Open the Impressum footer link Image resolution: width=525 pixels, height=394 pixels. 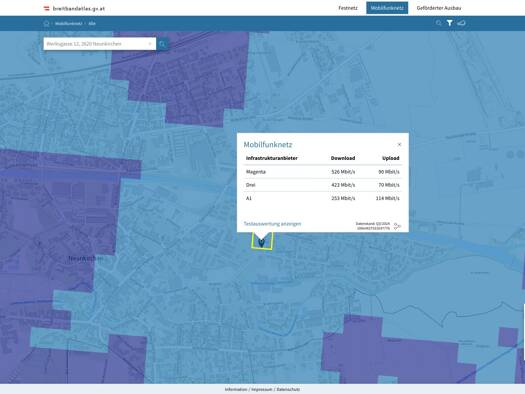262,389
